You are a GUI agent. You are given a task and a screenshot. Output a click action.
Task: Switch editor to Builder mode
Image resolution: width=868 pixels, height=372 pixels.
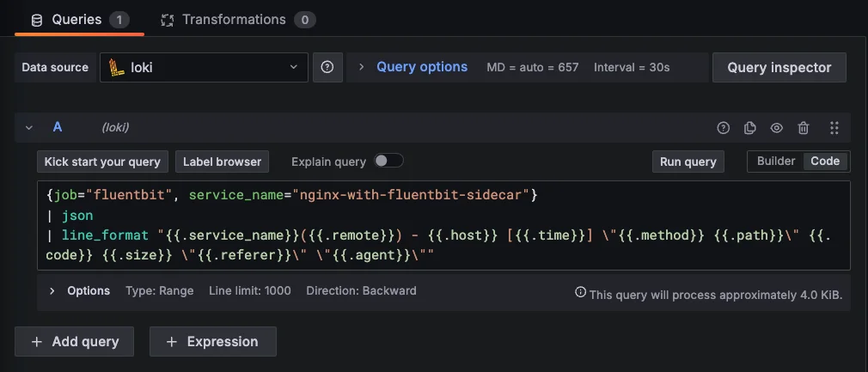pos(775,161)
